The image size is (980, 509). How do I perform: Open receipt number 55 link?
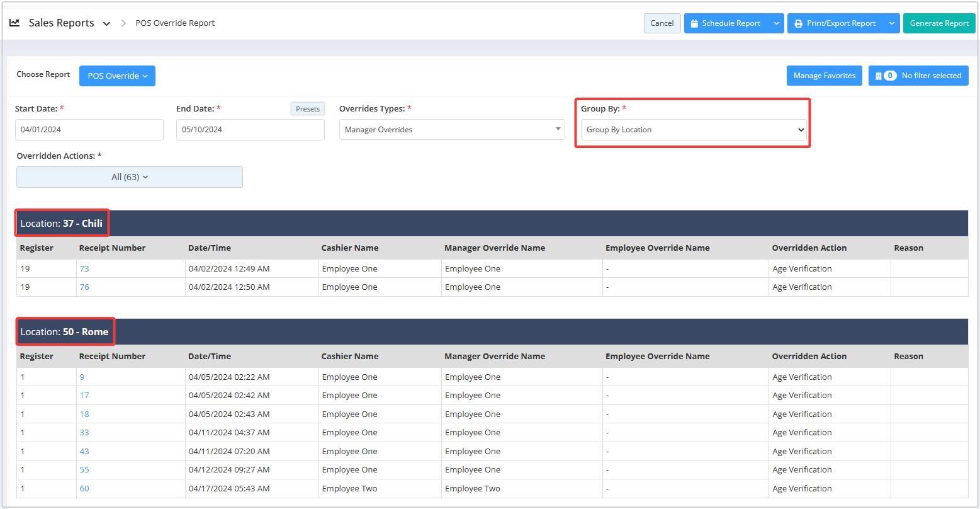(84, 469)
